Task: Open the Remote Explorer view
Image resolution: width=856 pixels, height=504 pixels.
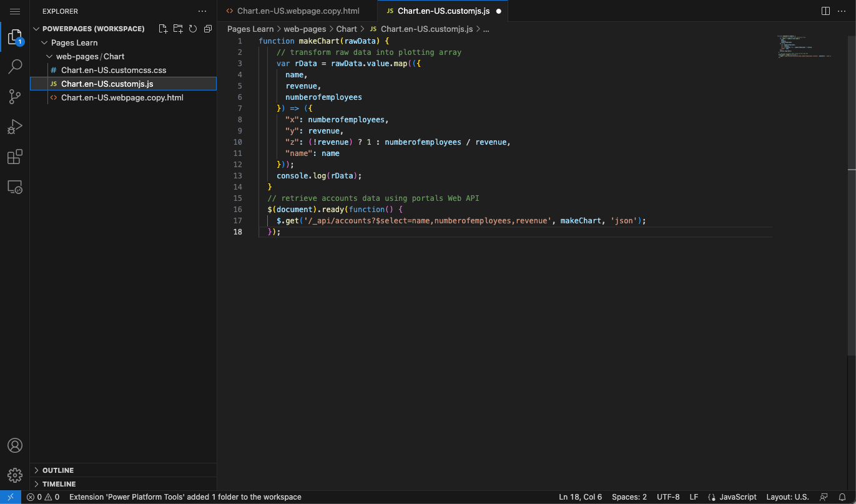Action: pyautogui.click(x=15, y=187)
